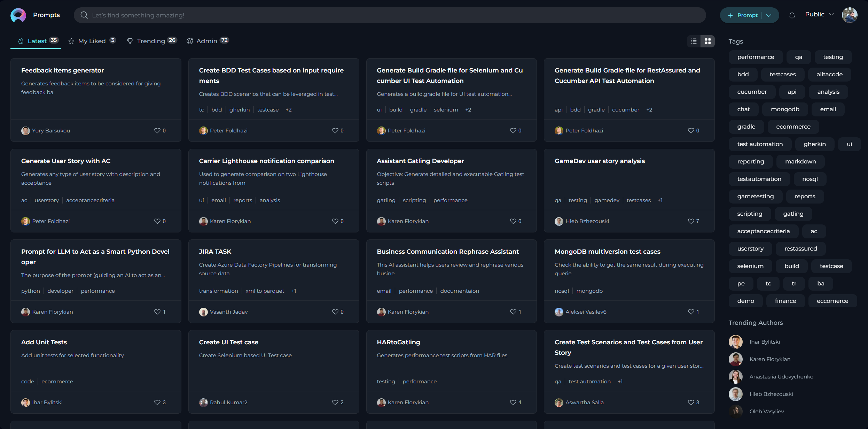Viewport: 868px width, 429px height.
Task: Select the 'Latest' tab
Action: 37,40
